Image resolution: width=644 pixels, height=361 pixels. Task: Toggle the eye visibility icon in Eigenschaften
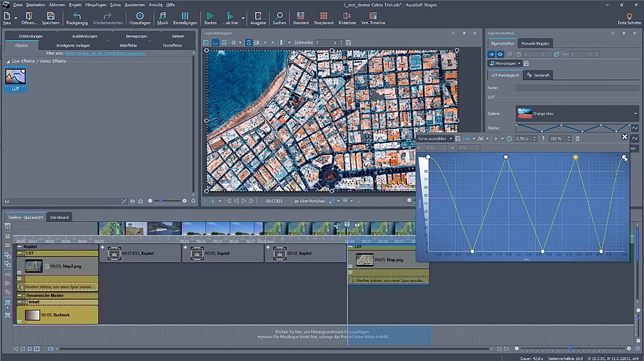(x=500, y=55)
